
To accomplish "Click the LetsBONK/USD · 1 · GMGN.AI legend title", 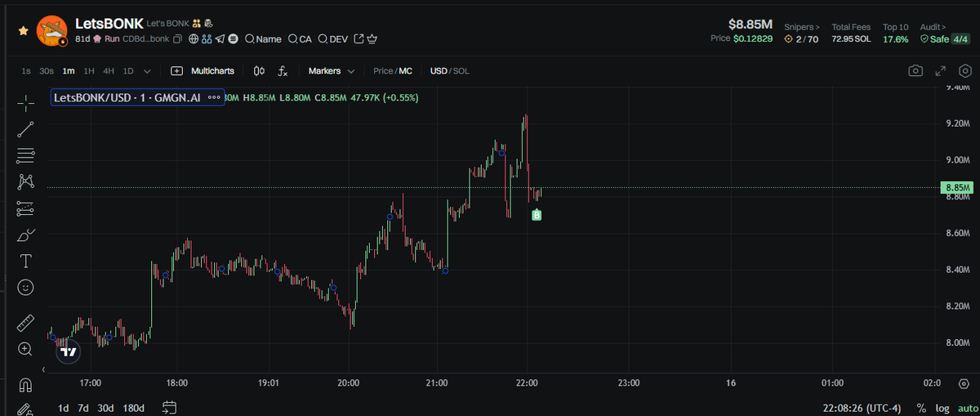I will 127,97.
